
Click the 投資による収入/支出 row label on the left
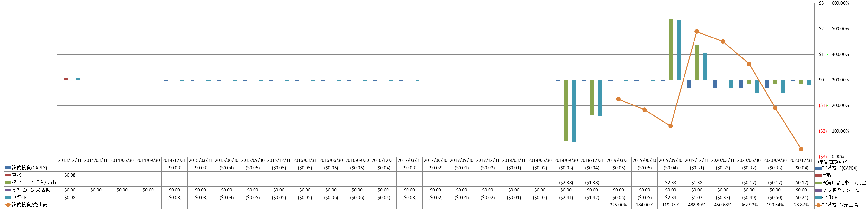(x=30, y=182)
